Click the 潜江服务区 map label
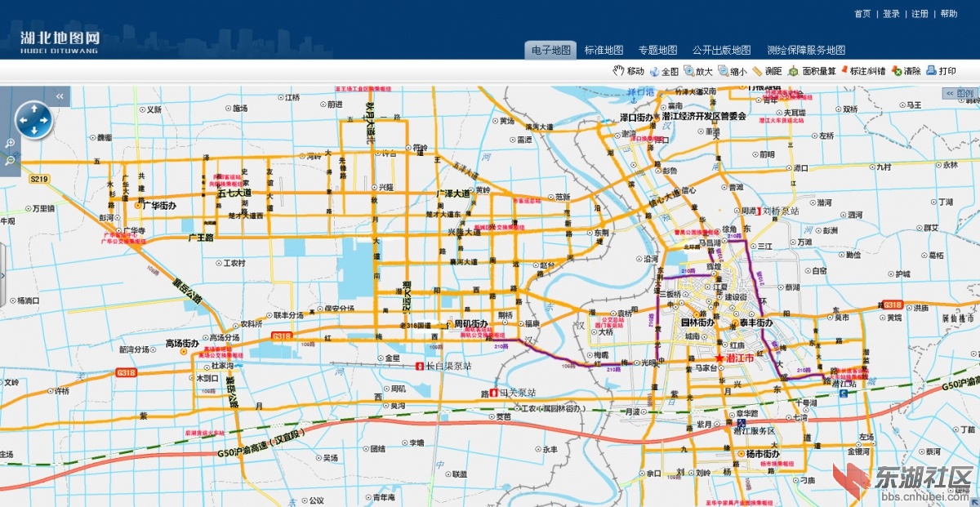Screen dimensions: 980x507 click(755, 431)
